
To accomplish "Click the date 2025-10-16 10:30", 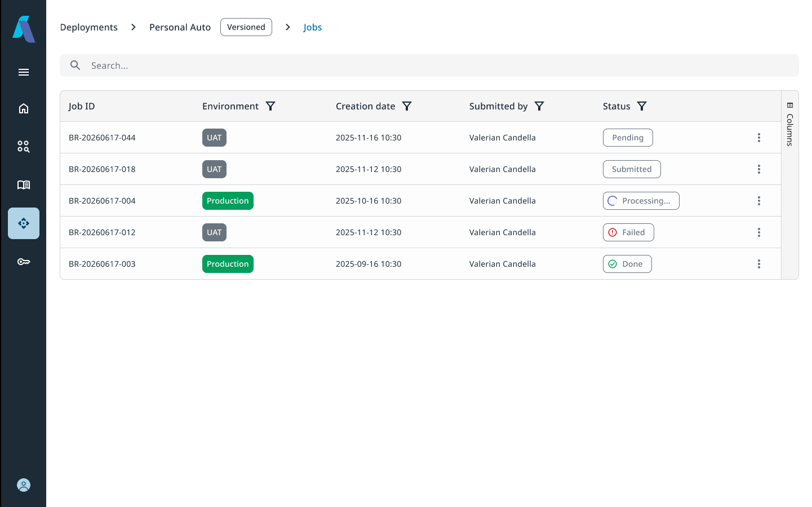I will [x=369, y=201].
